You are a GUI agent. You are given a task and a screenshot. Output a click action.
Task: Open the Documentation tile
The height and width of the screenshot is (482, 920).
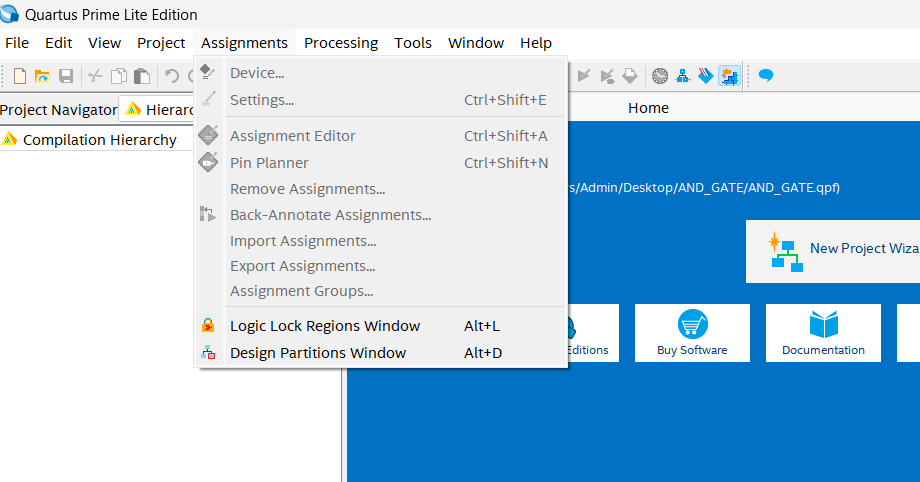pos(823,333)
